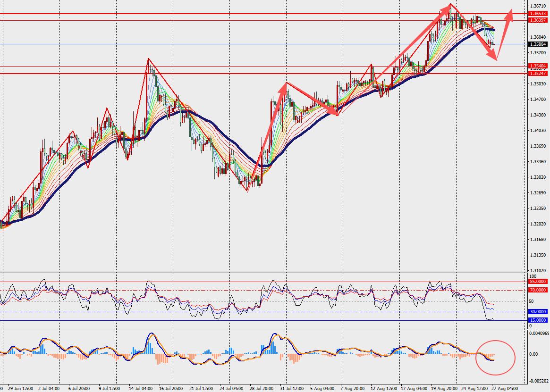Click the 29 Jun 12:00 time label
This screenshot has height=392, width=550.
[21, 389]
